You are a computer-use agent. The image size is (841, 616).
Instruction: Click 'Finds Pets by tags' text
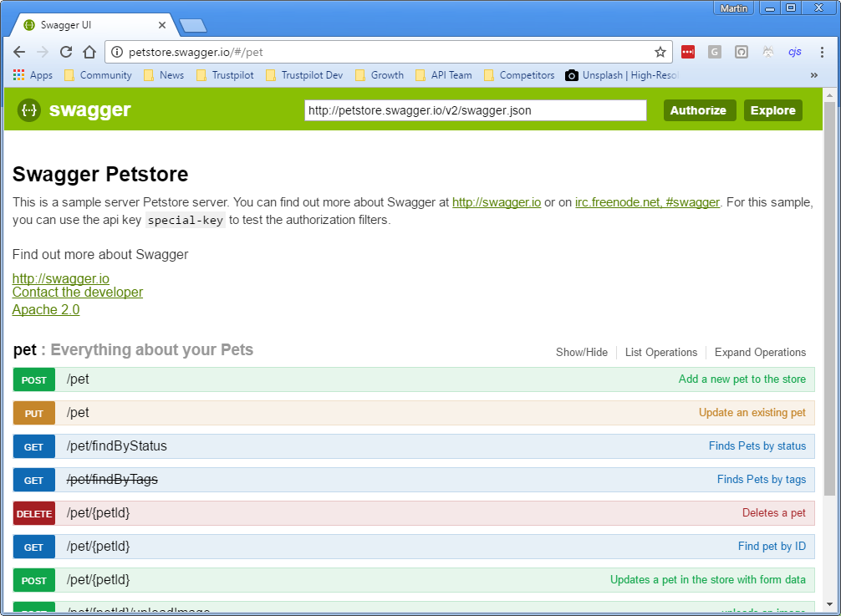[761, 479]
